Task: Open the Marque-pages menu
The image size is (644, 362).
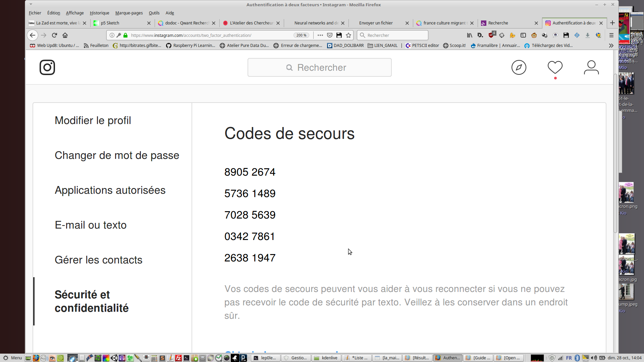Action: pyautogui.click(x=129, y=13)
